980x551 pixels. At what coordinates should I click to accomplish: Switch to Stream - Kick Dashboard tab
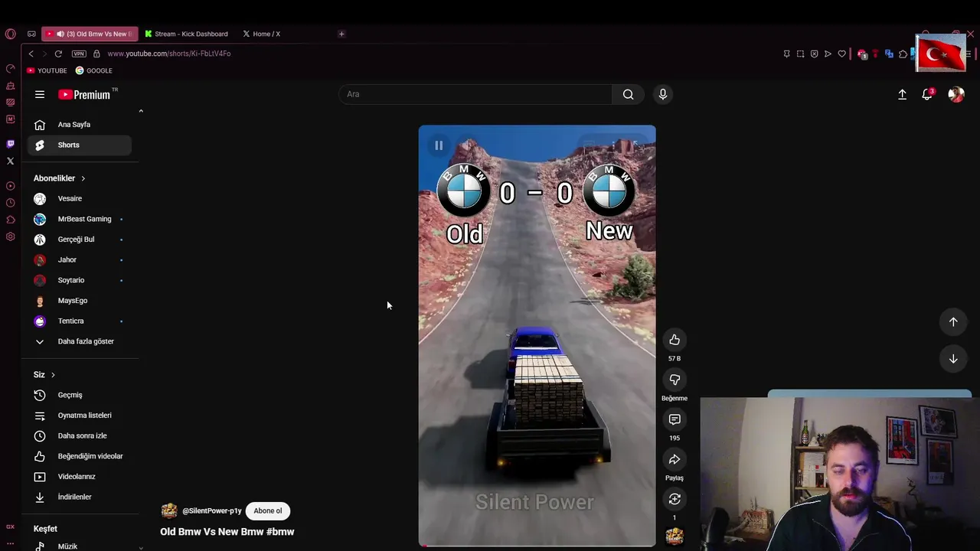click(x=186, y=34)
